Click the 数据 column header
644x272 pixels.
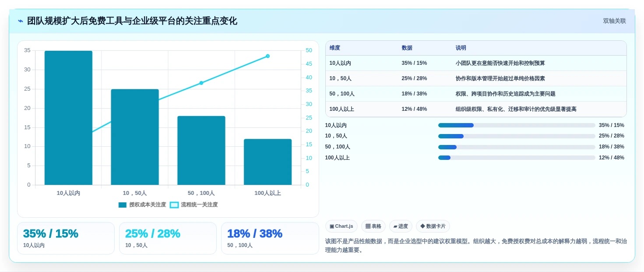[407, 48]
